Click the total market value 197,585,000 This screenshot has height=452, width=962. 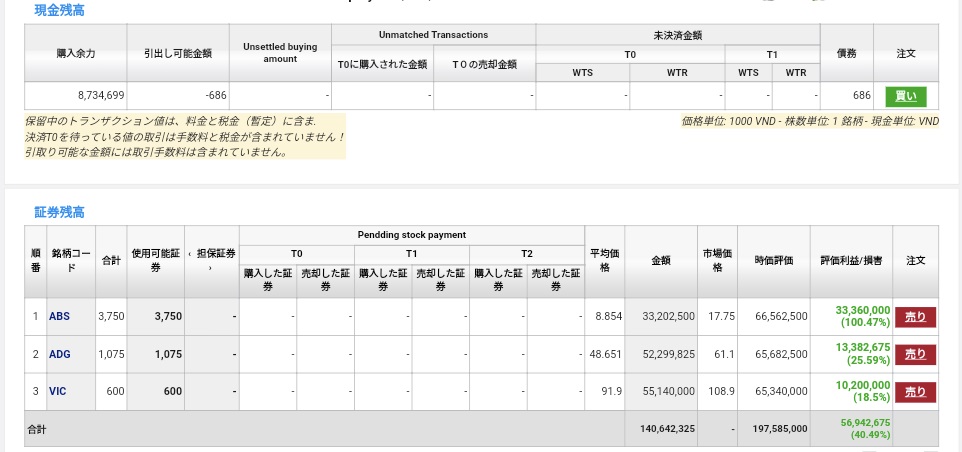point(780,429)
